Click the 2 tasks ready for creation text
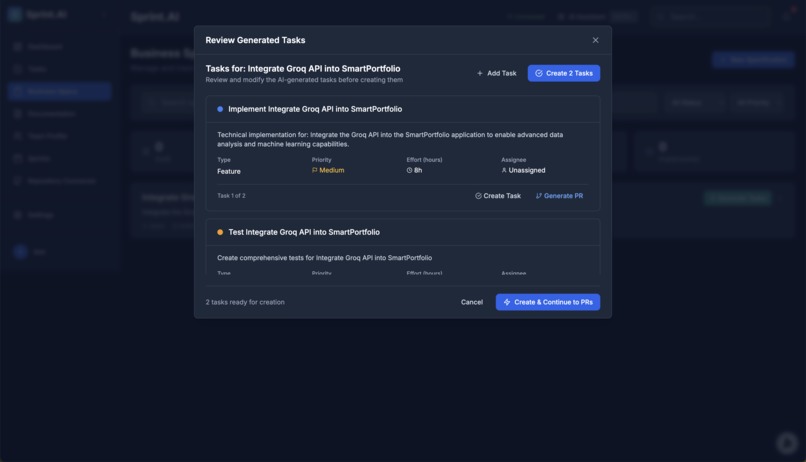This screenshot has height=462, width=806. click(x=245, y=302)
